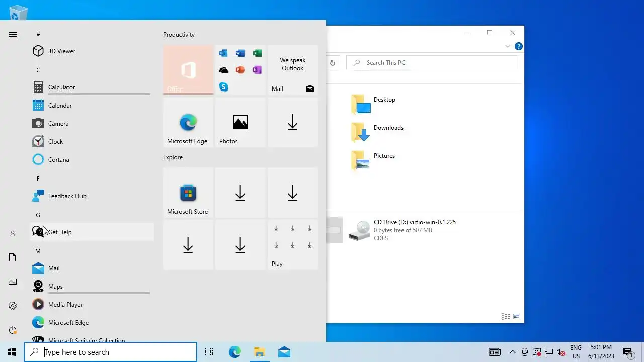This screenshot has width=644, height=362.
Task: Expand the Start menu hamburger navigation
Action: (13, 34)
